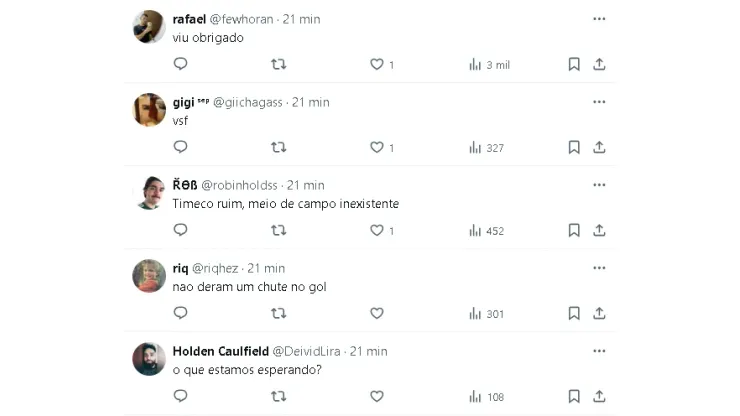The image size is (740, 416).
Task: Open @robinholdss handle link
Action: click(240, 185)
